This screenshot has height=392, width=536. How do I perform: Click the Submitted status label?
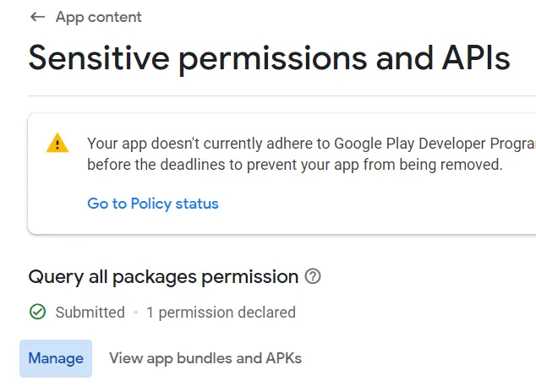90,313
